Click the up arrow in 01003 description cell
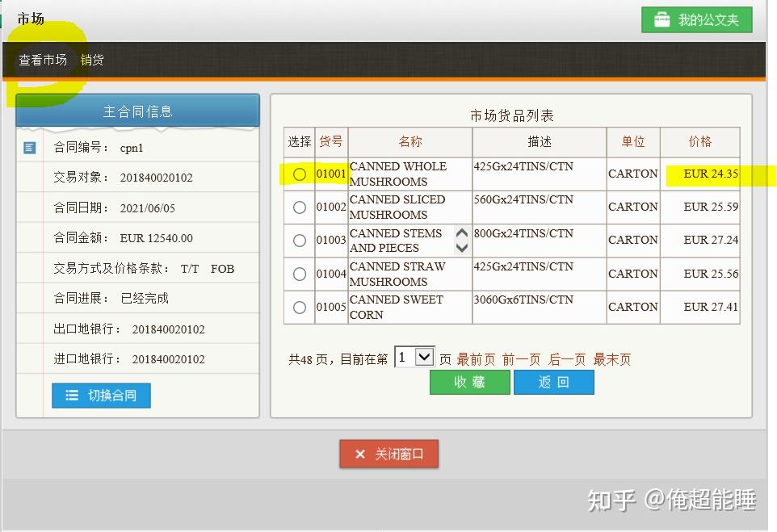The height and width of the screenshot is (532, 777). pos(461,232)
